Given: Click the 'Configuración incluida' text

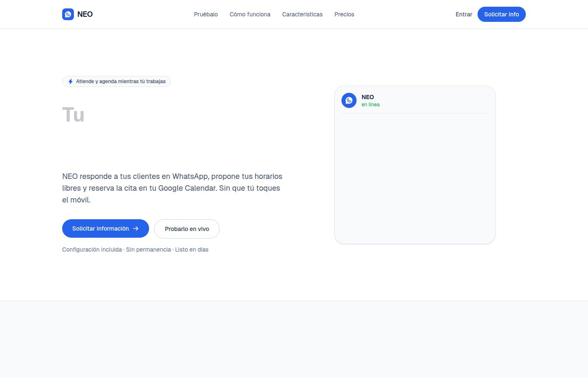Looking at the screenshot, I should pyautogui.click(x=92, y=249).
